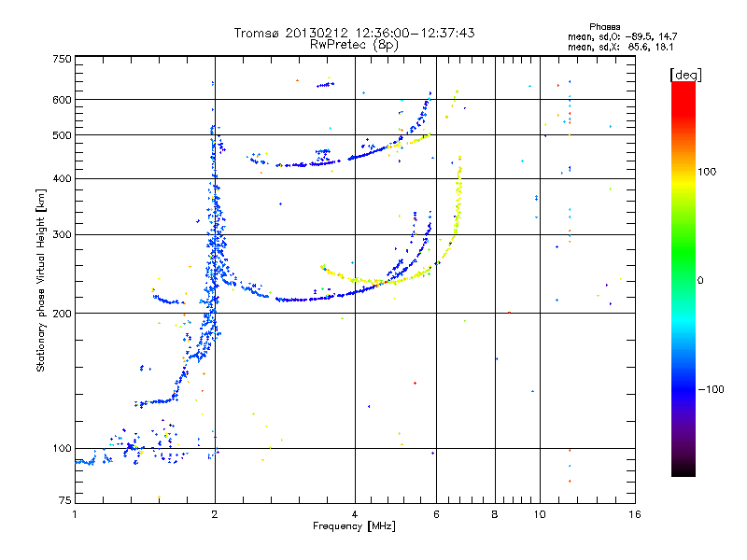Click the plot title 'Tromsø 20130212 12:36:00-12:37:43'
This screenshot has width=747, height=560.
pyautogui.click(x=354, y=33)
